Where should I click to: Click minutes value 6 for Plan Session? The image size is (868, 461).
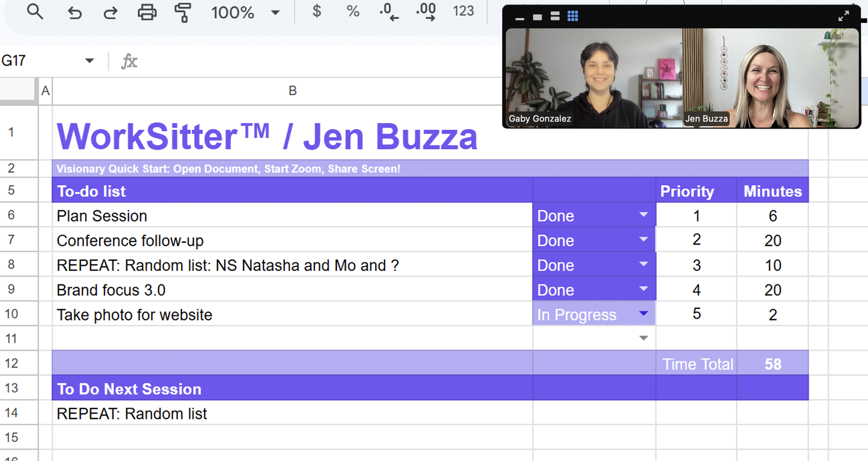773,215
